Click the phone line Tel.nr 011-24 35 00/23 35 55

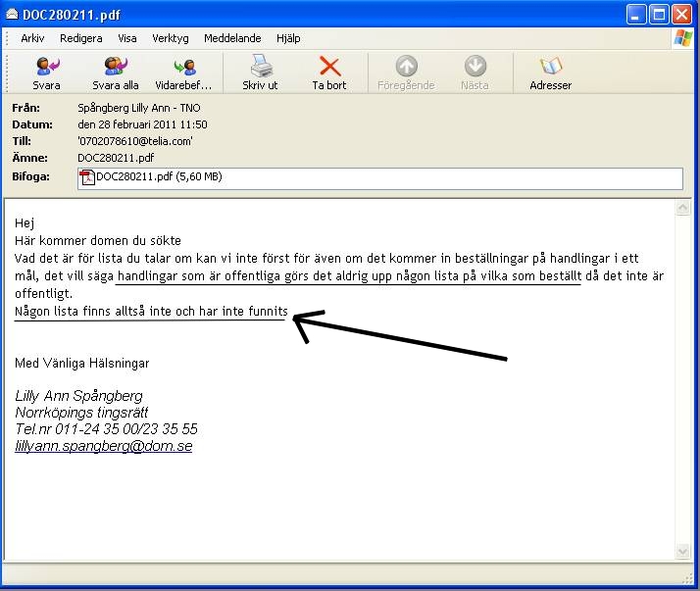pyautogui.click(x=106, y=428)
